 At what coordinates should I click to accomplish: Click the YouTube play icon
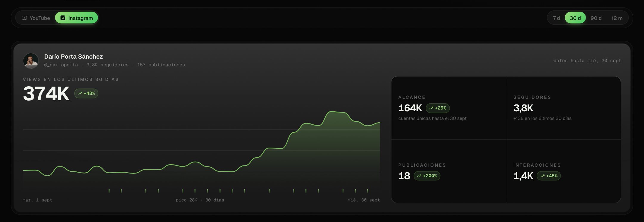(x=24, y=18)
